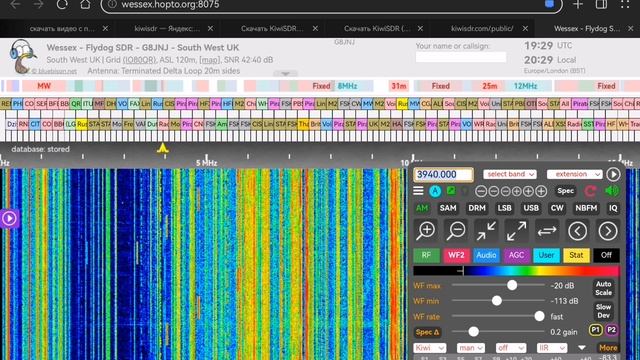The height and width of the screenshot is (360, 640).
Task: Switch to the WF2 tab
Action: (456, 255)
